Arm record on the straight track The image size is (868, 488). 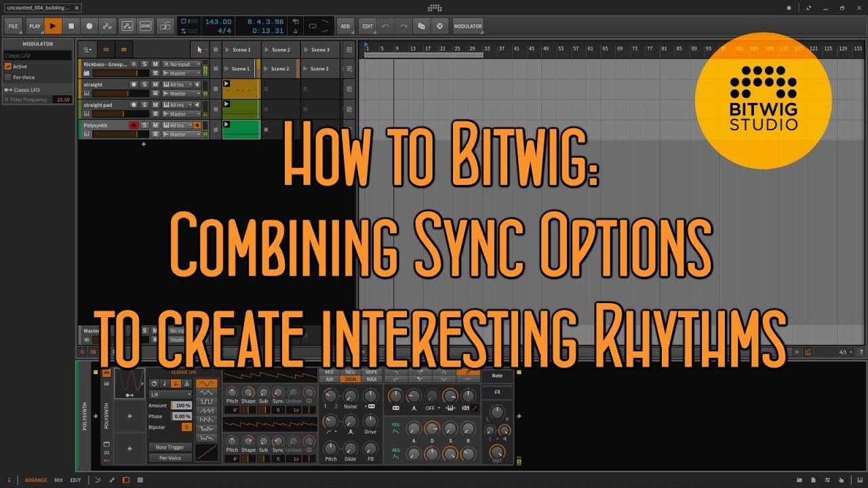[x=134, y=85]
